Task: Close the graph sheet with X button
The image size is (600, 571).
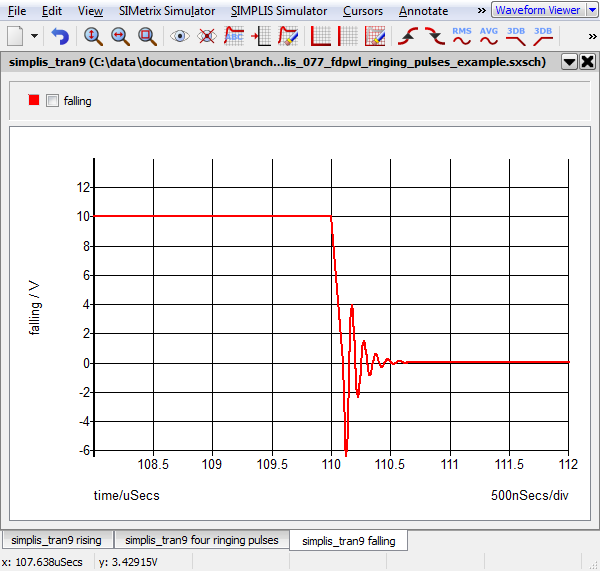Action: point(587,61)
